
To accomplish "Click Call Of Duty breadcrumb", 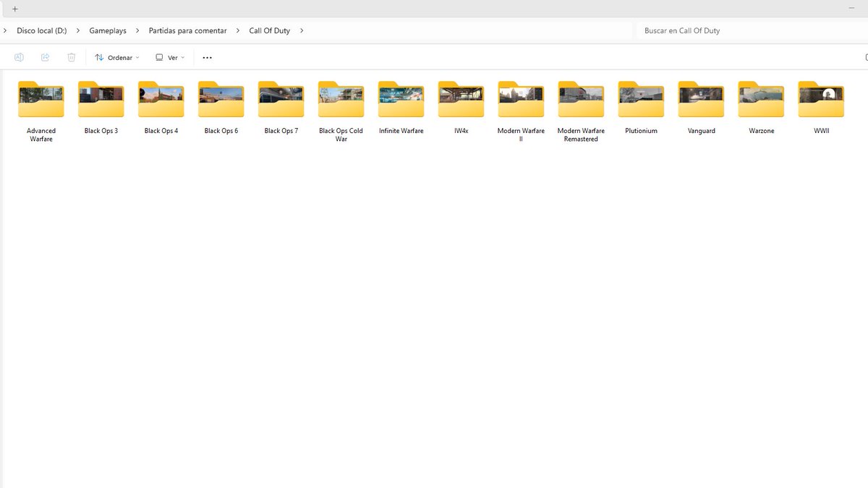I will click(270, 30).
